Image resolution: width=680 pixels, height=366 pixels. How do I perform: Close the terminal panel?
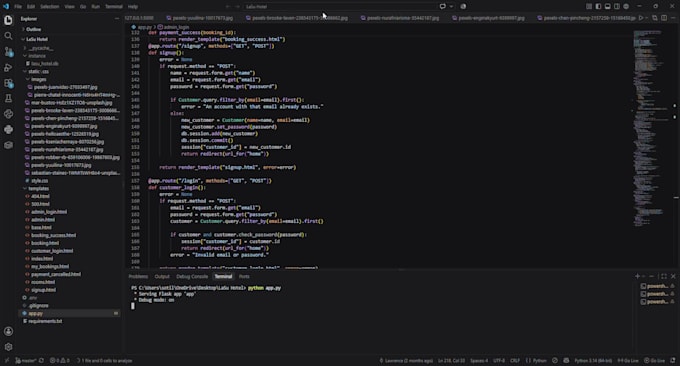click(x=673, y=276)
